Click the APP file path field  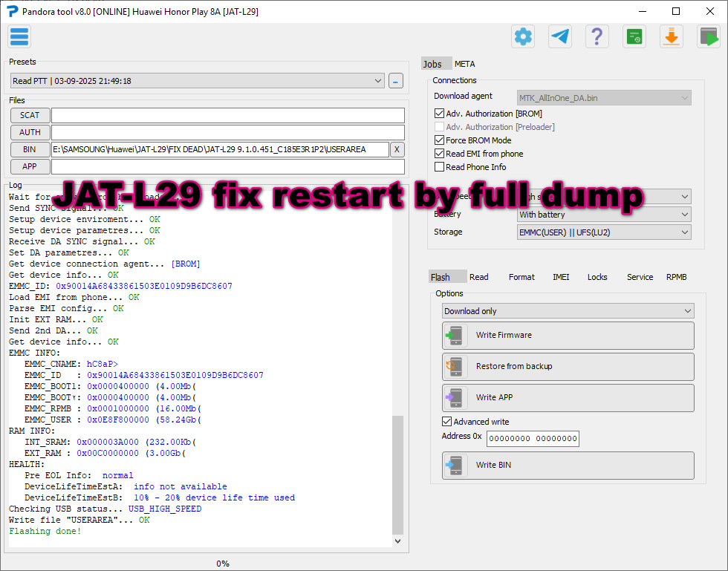[228, 166]
